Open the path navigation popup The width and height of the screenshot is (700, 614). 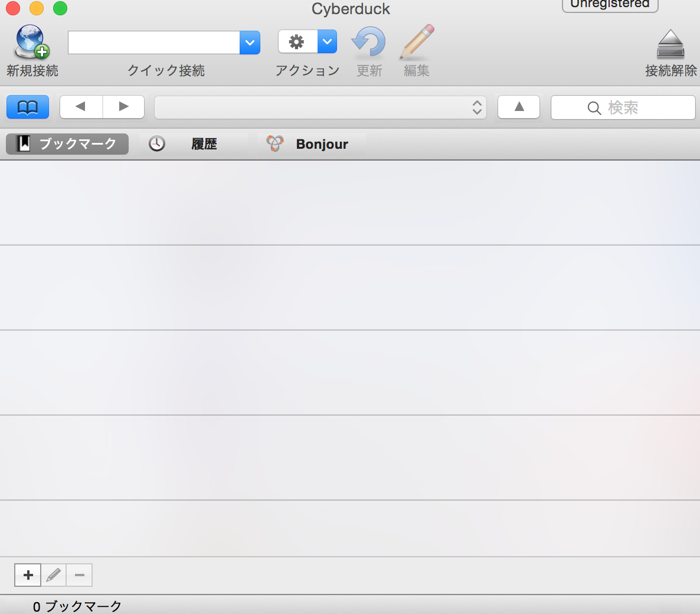(x=320, y=107)
